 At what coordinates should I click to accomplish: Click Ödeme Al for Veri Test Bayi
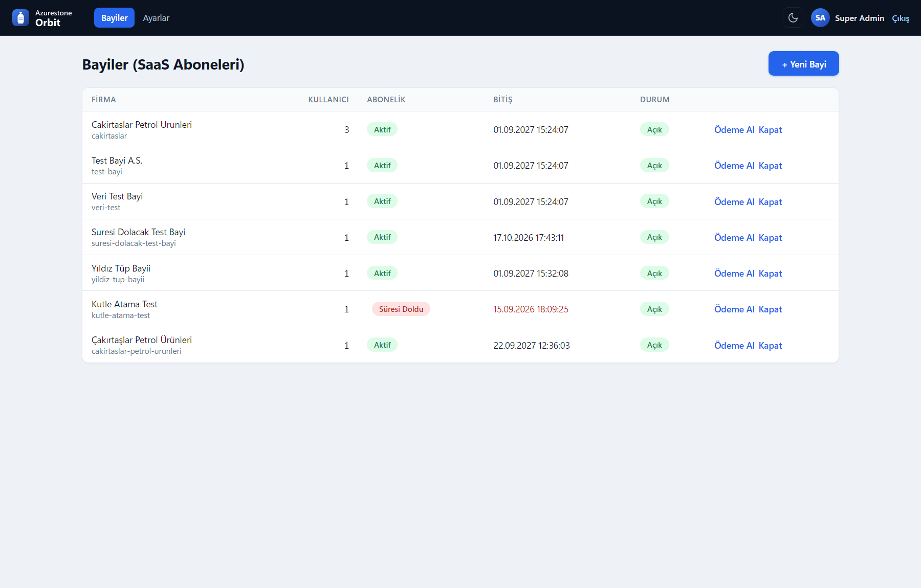click(734, 202)
